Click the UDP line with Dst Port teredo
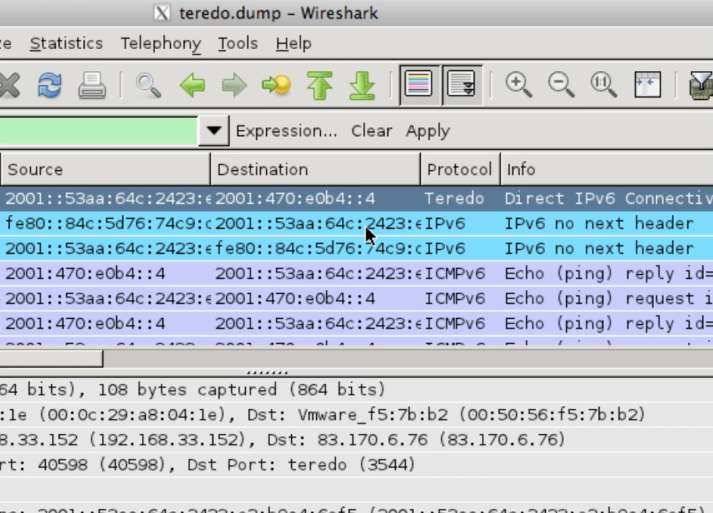Image resolution: width=713 pixels, height=513 pixels. (x=356, y=465)
